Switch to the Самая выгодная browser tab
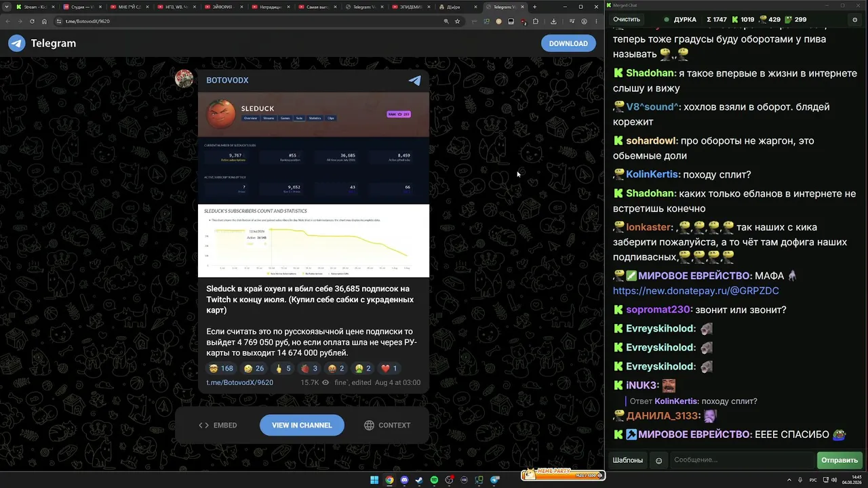This screenshot has width=868, height=488. tap(317, 7)
